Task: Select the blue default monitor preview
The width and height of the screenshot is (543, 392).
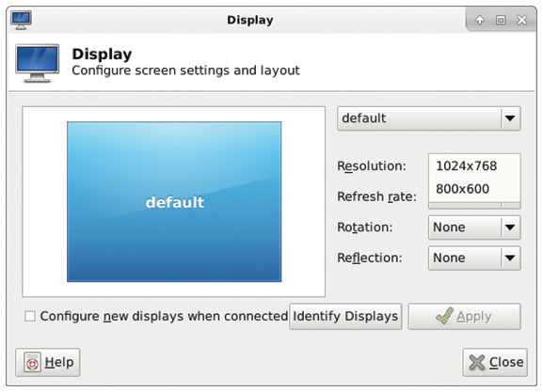Action: 174,202
